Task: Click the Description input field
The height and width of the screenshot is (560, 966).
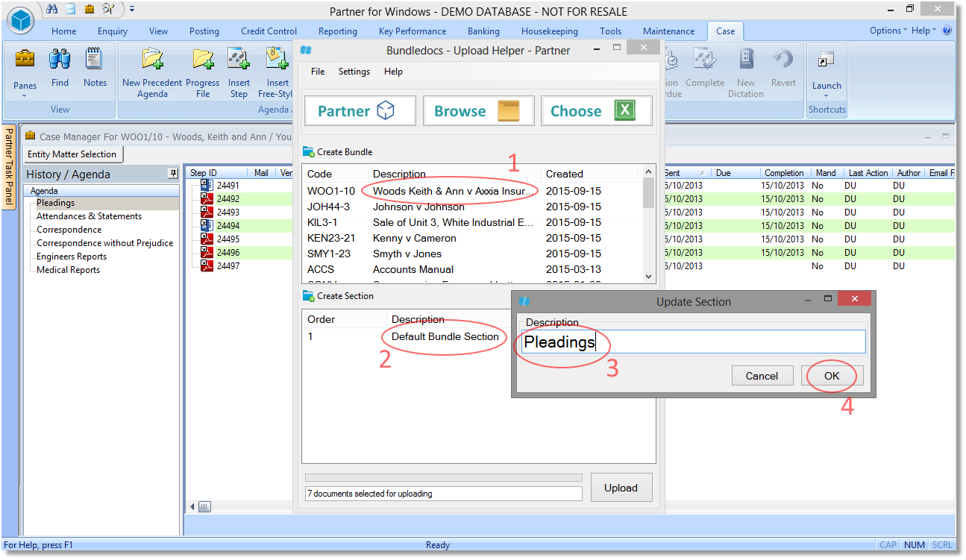Action: [x=694, y=342]
